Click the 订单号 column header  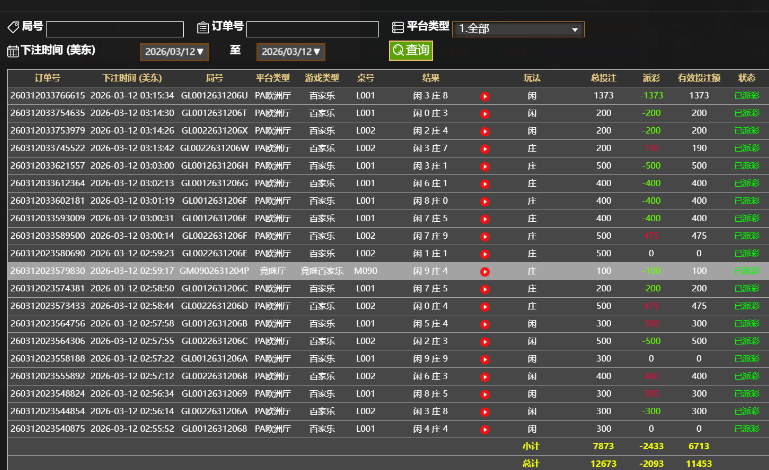coord(48,78)
